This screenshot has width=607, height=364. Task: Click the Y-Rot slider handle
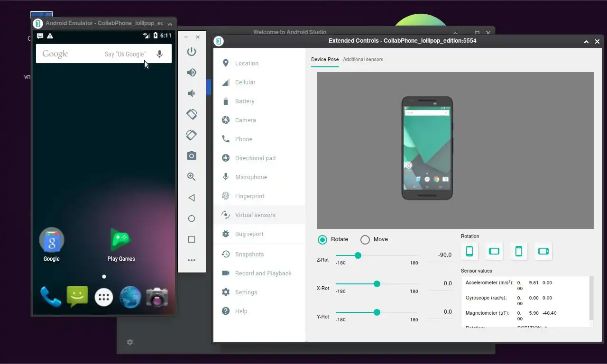pos(377,312)
